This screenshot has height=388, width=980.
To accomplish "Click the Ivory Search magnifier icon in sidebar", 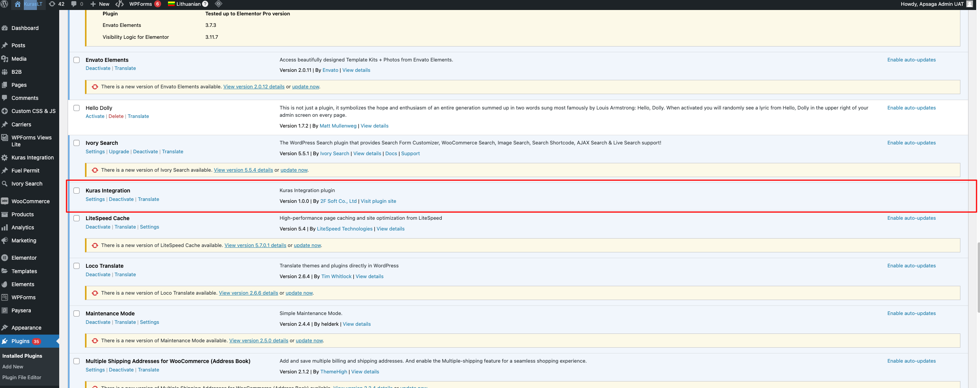I will pyautogui.click(x=5, y=184).
